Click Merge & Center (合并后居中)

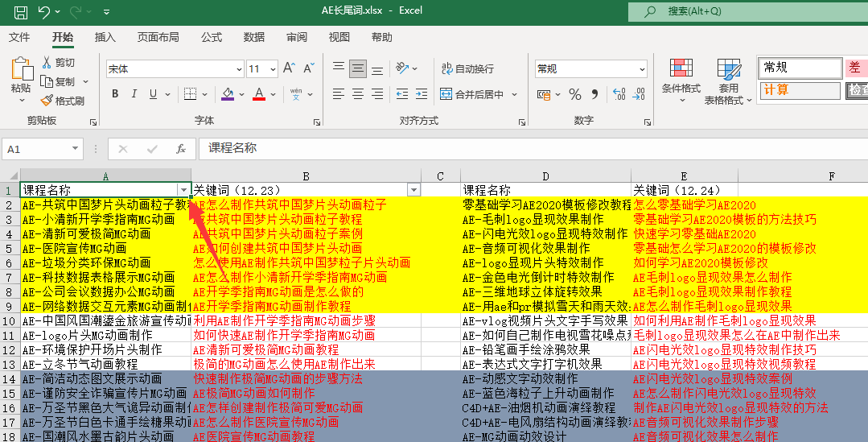[x=472, y=94]
